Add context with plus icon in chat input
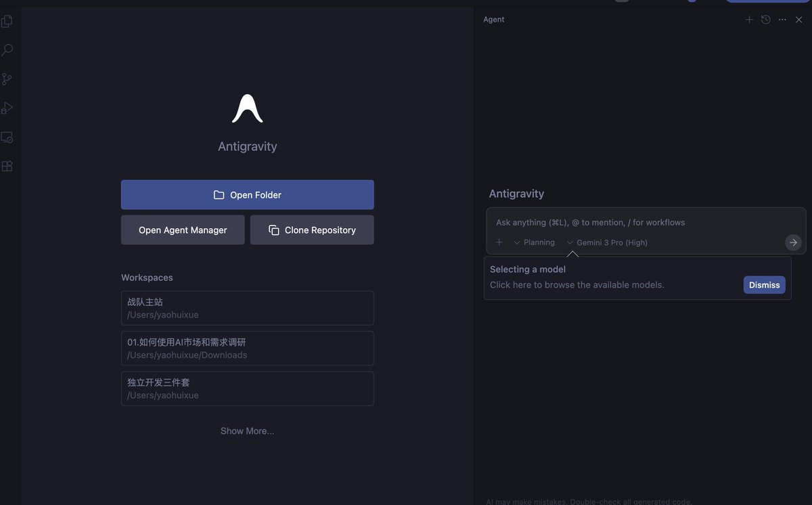This screenshot has height=505, width=812. pos(499,242)
